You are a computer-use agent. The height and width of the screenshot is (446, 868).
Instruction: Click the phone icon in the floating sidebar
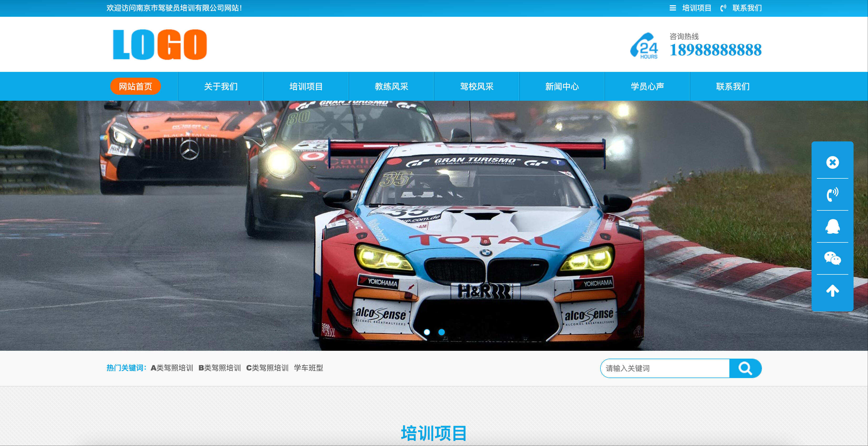pyautogui.click(x=832, y=195)
